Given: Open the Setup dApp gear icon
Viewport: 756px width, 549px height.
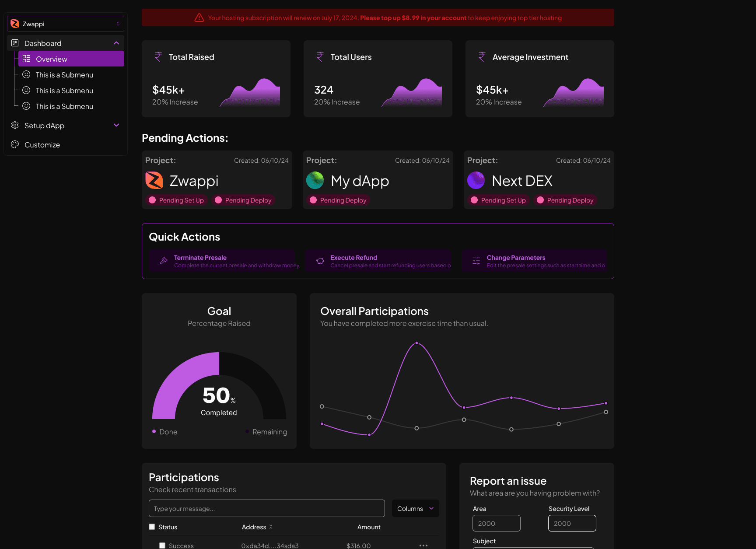Looking at the screenshot, I should pyautogui.click(x=14, y=126).
